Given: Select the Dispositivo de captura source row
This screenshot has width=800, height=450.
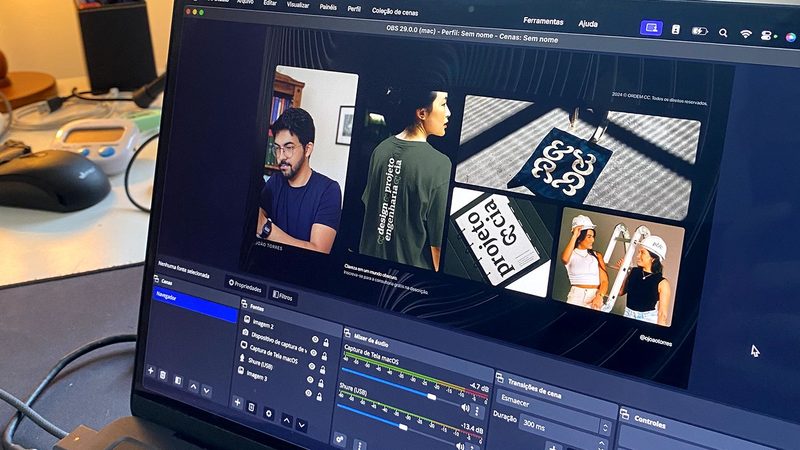Looking at the screenshot, I should [x=285, y=344].
